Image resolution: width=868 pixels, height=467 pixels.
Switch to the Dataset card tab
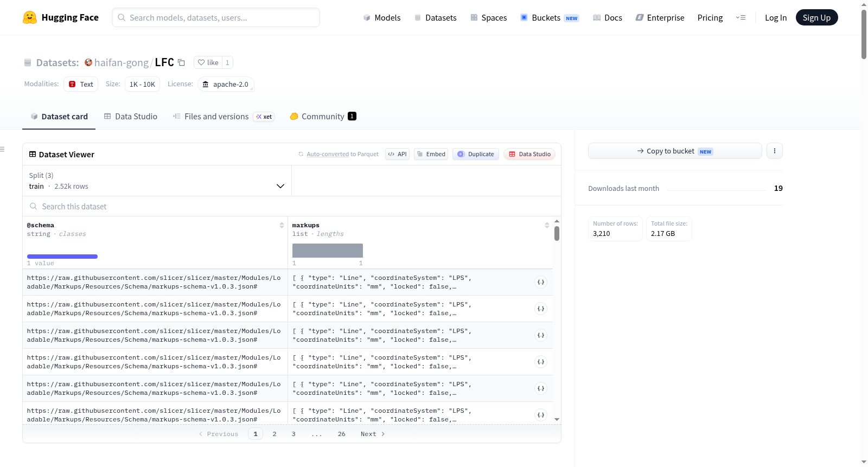pyautogui.click(x=59, y=117)
